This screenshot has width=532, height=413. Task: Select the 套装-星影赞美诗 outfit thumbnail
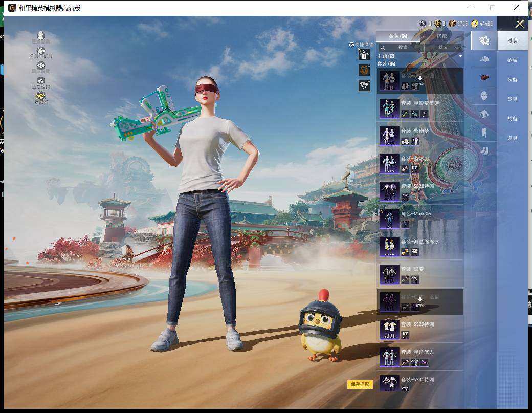(x=389, y=108)
